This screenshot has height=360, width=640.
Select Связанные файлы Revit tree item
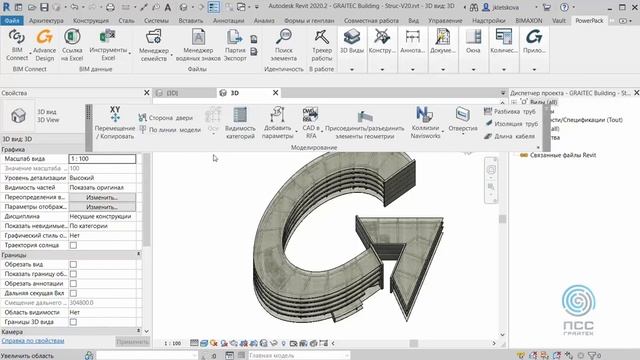(563, 155)
